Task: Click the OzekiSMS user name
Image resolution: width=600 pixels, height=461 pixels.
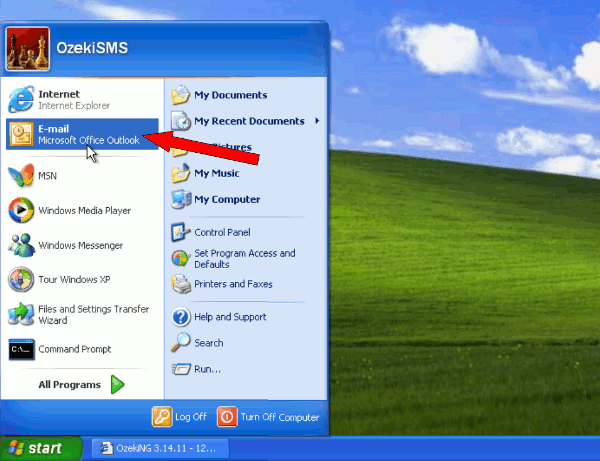Action: 92,48
